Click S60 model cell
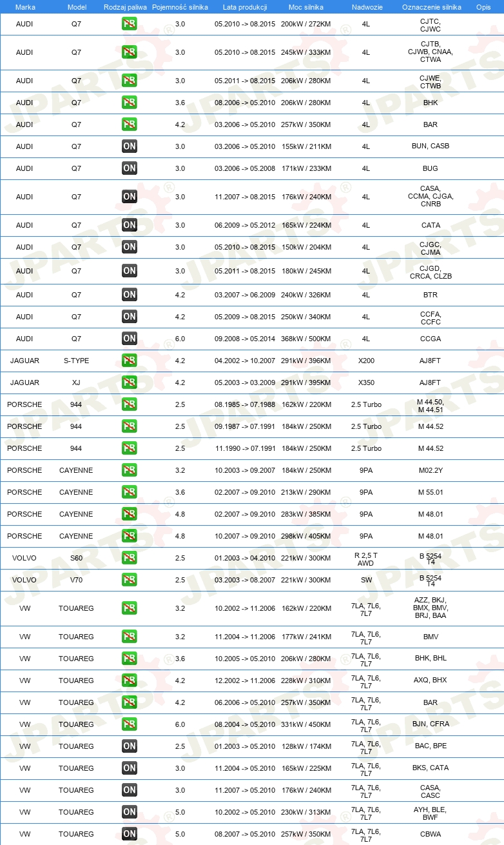 [x=77, y=558]
